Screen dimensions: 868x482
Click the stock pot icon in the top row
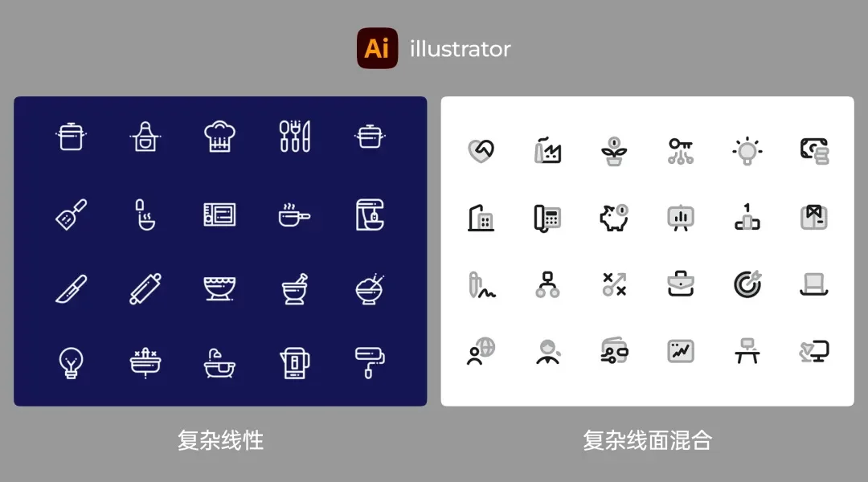(70, 135)
